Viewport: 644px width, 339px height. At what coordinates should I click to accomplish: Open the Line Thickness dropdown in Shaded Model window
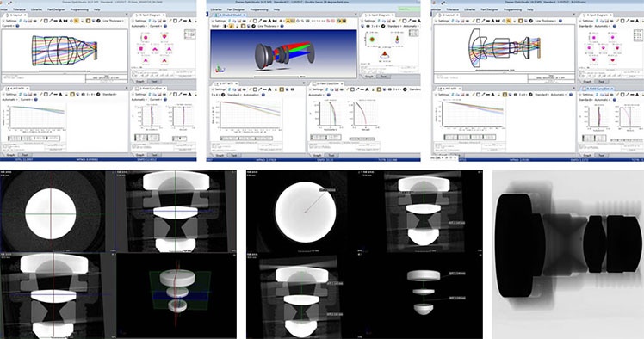269,26
